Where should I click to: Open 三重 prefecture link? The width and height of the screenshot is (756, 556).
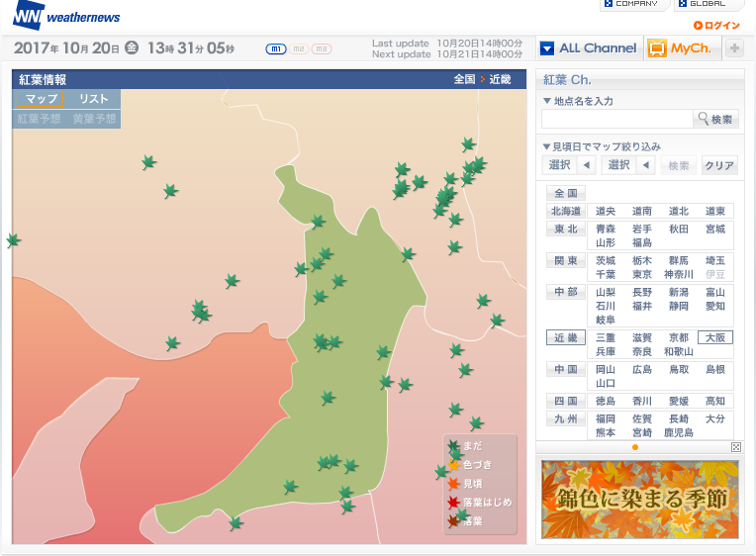[605, 337]
